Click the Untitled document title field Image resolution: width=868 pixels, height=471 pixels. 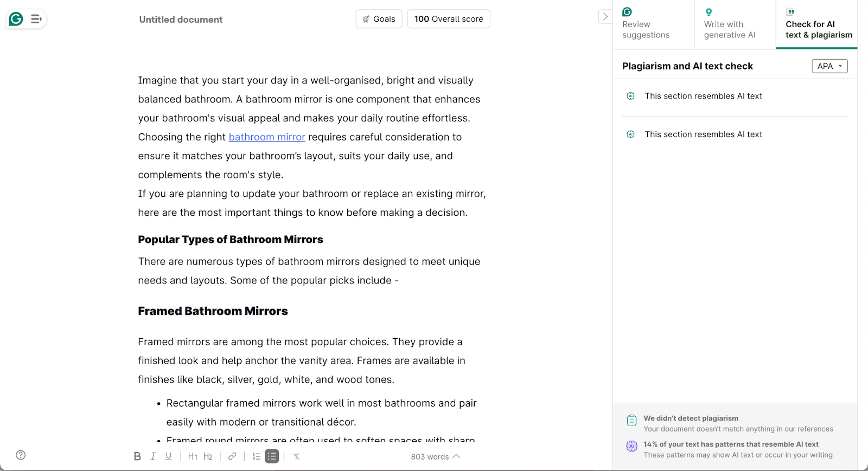(181, 20)
